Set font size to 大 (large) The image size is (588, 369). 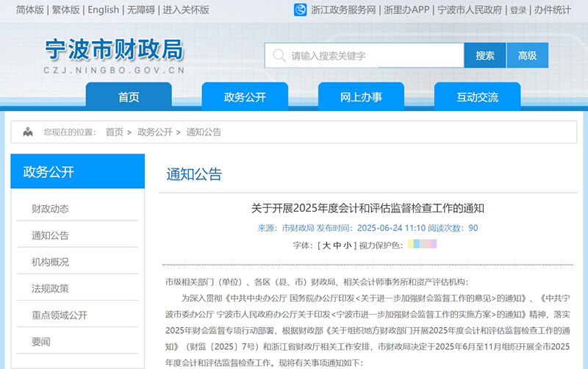click(x=326, y=246)
